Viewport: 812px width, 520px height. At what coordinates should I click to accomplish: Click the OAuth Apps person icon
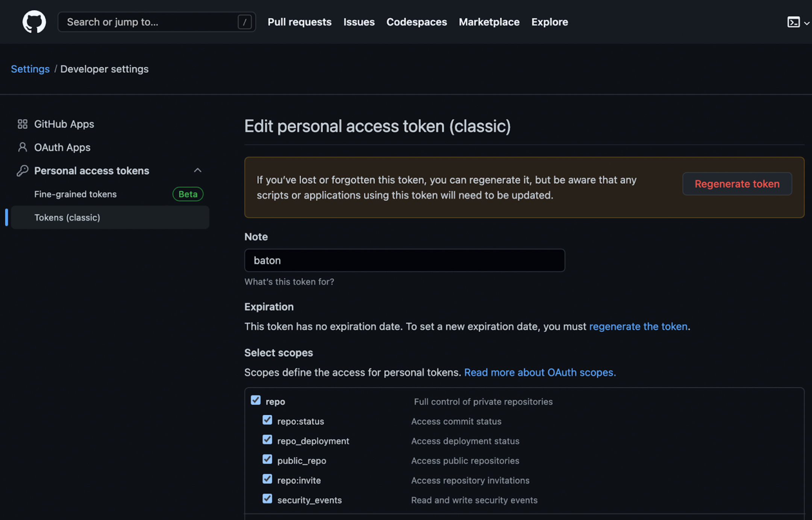coord(22,147)
